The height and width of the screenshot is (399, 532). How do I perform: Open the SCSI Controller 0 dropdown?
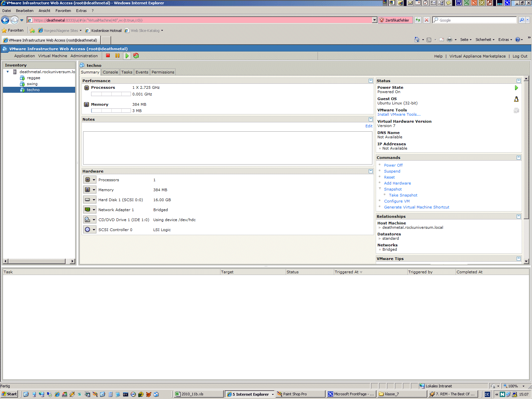(89, 230)
